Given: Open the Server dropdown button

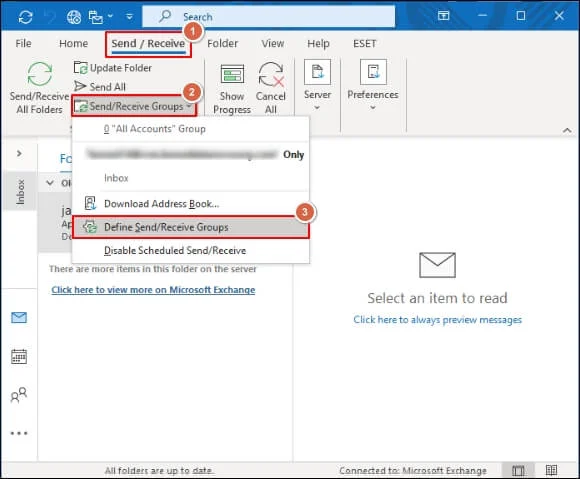Looking at the screenshot, I should 317,85.
